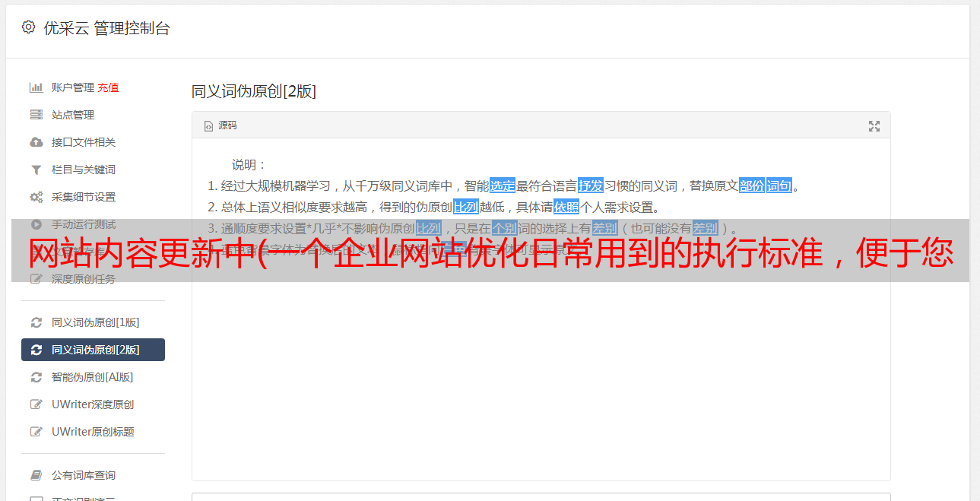Click the highlighted word 依照 in line two
The image size is (980, 501).
566,207
